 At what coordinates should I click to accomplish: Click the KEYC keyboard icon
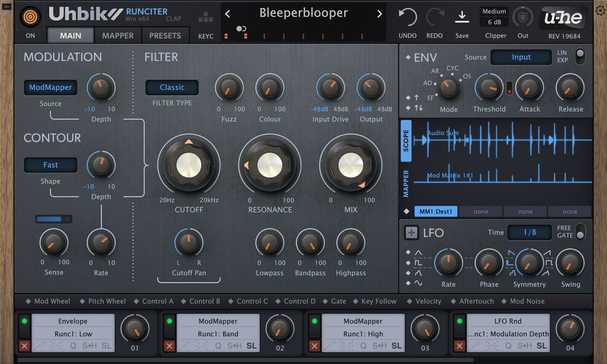tap(206, 18)
